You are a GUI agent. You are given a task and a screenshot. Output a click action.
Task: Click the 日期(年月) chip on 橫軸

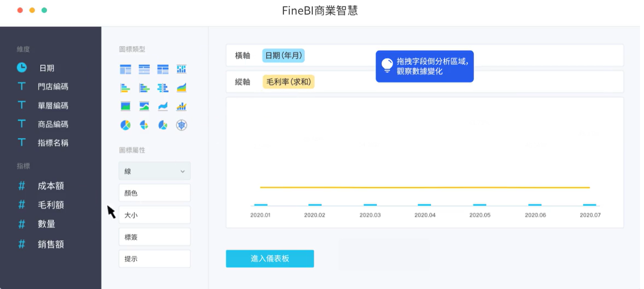tap(284, 56)
